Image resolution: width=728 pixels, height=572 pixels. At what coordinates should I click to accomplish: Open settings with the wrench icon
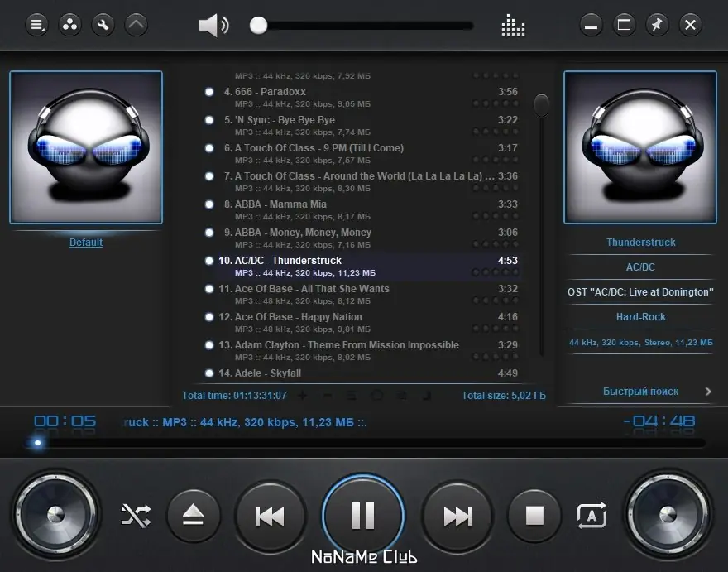[x=103, y=25]
